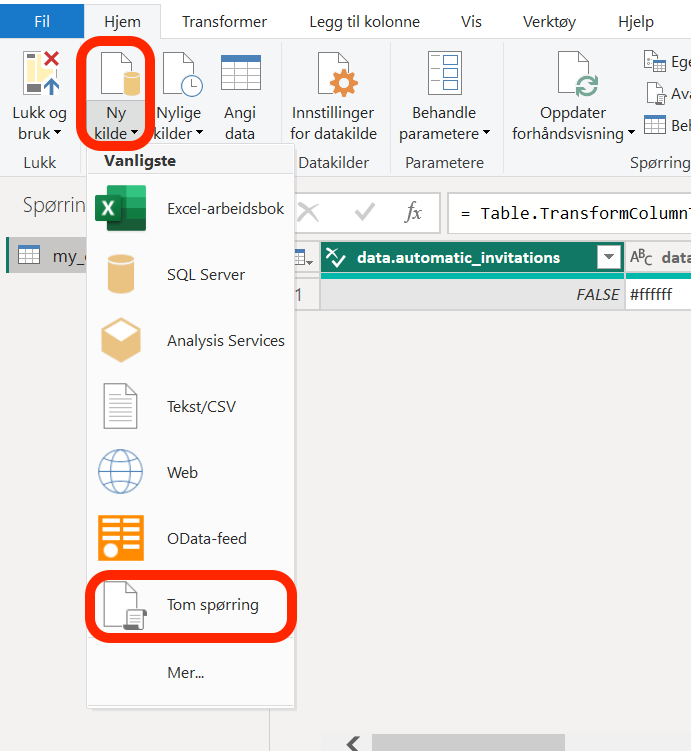The width and height of the screenshot is (691, 751).
Task: Click the Lukk og bruk icon
Action: click(x=41, y=73)
